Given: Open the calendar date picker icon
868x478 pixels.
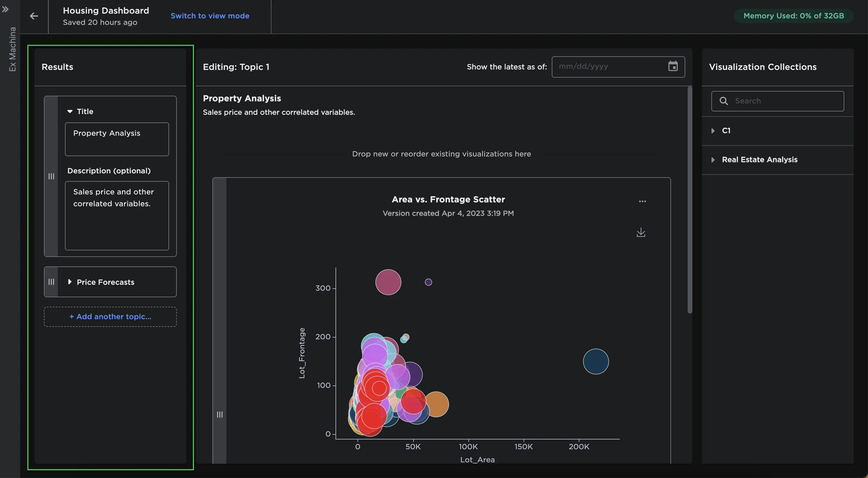Looking at the screenshot, I should click(x=673, y=66).
